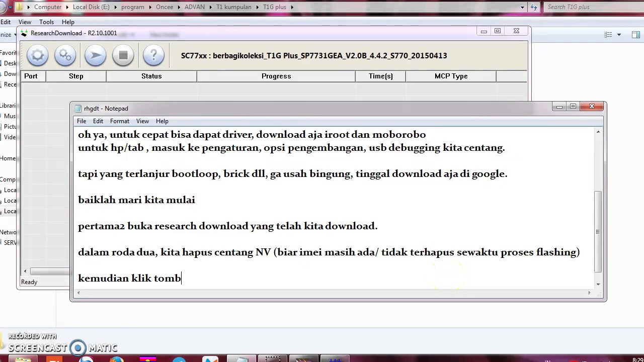The image size is (644, 362).
Task: Click Progress column header
Action: coord(276,76)
